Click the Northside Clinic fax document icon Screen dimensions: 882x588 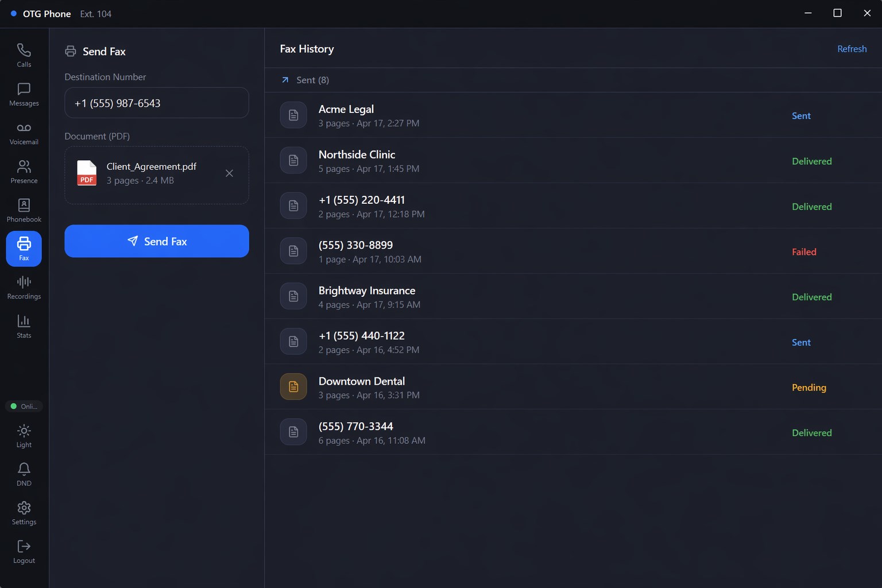tap(293, 160)
